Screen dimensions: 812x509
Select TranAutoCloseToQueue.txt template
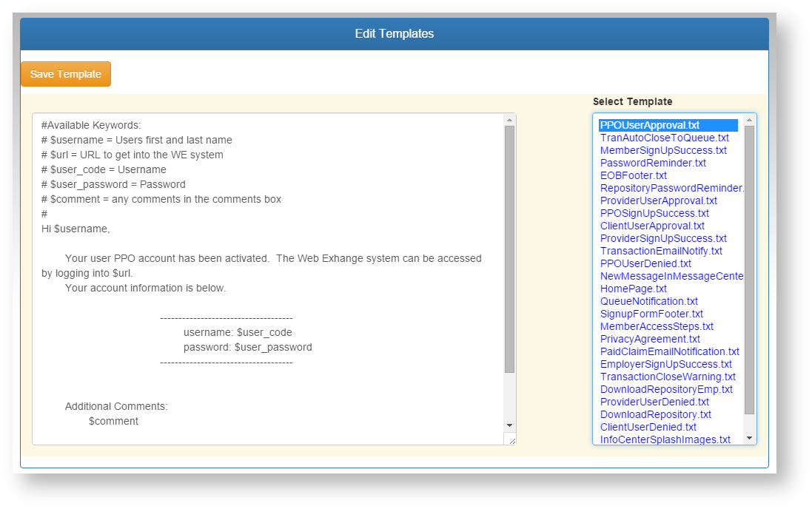665,138
